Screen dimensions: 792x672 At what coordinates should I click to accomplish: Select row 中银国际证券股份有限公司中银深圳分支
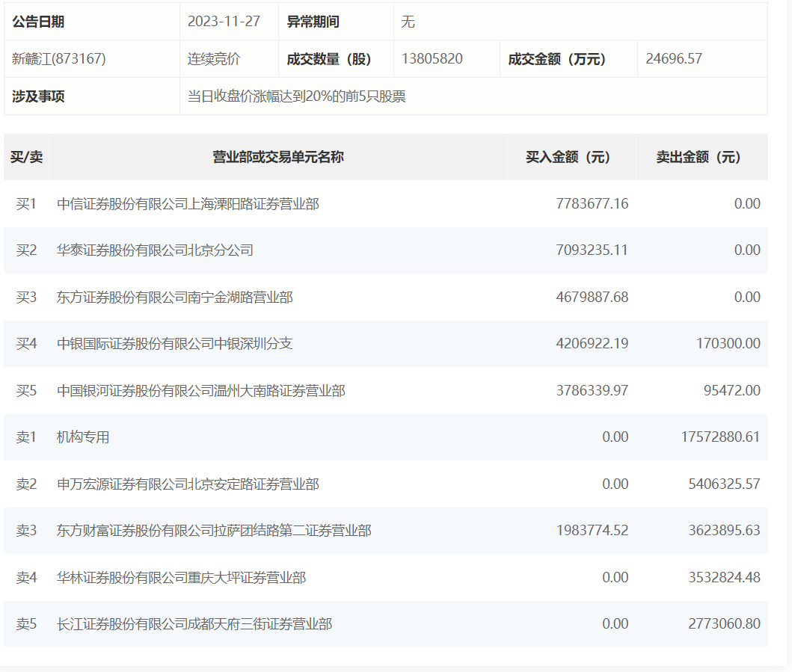coord(386,343)
